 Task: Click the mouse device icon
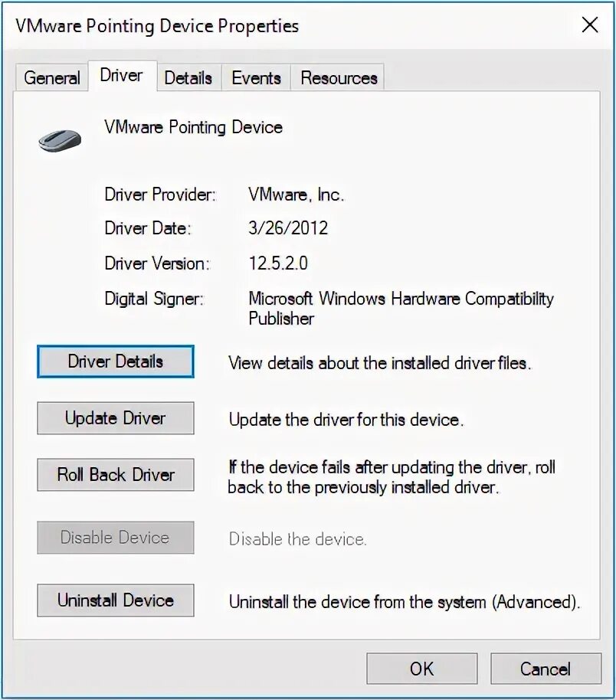click(x=60, y=140)
